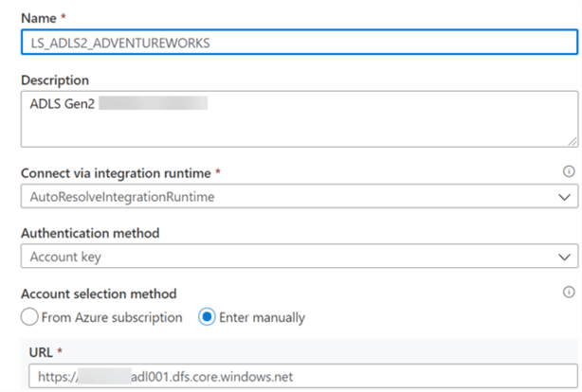This screenshot has height=392, width=582.
Task: Select the 'Enter manually' radio button
Action: tap(207, 317)
